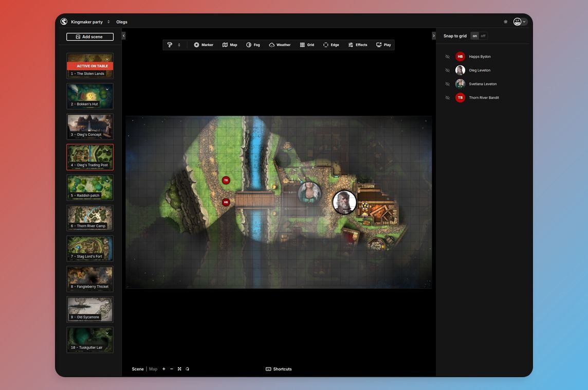This screenshot has width=588, height=390.
Task: Select Oleg Leveton portrait in list
Action: (x=460, y=70)
